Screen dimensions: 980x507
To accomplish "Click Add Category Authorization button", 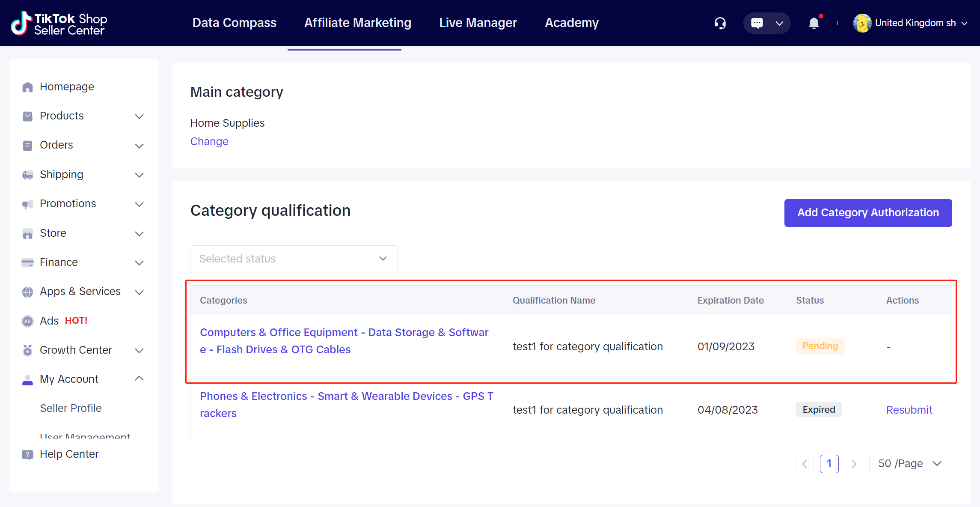I will 867,213.
